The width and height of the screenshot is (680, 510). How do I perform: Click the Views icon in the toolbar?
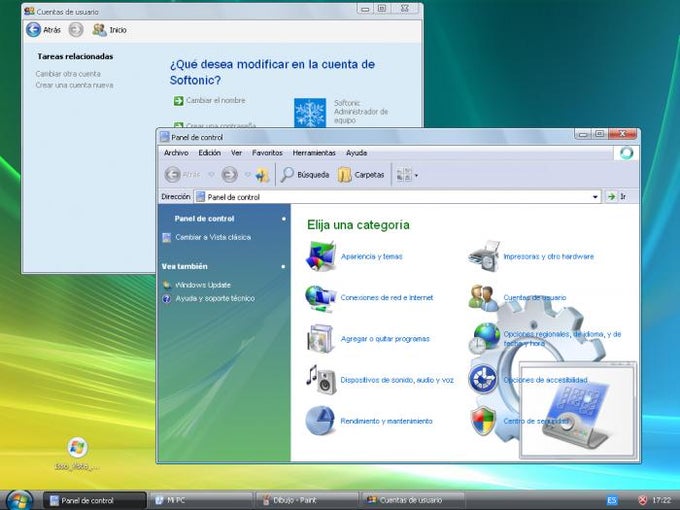tap(404, 175)
